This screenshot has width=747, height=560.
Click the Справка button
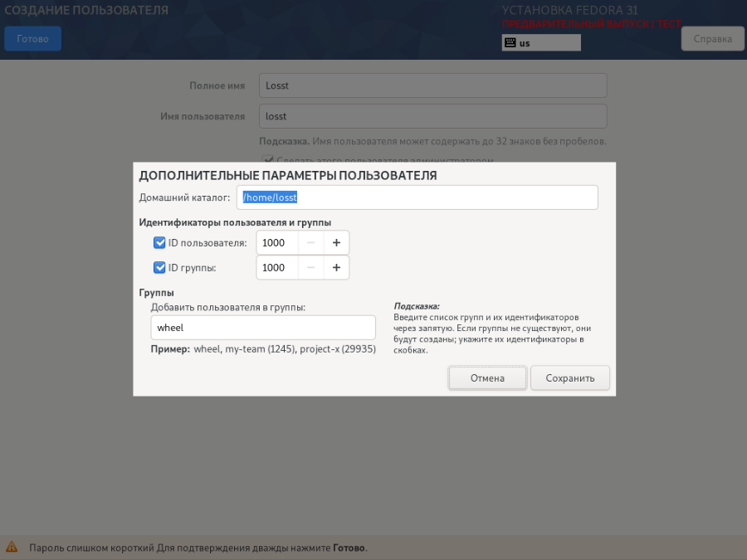[x=711, y=38]
